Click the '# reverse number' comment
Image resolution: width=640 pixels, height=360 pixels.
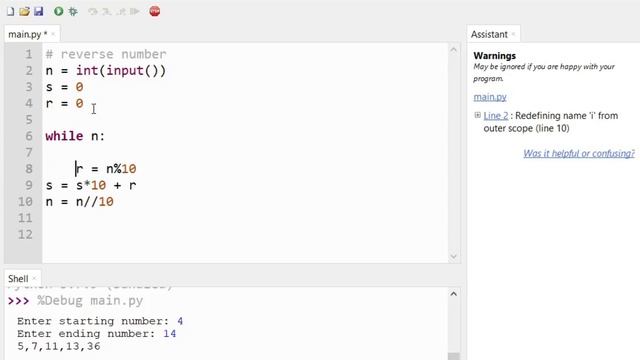click(x=106, y=54)
